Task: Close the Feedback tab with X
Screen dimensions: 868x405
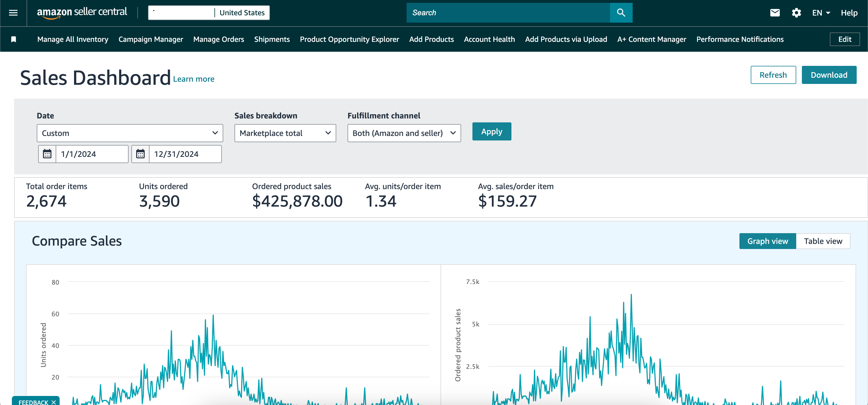Action: pyautogui.click(x=54, y=402)
